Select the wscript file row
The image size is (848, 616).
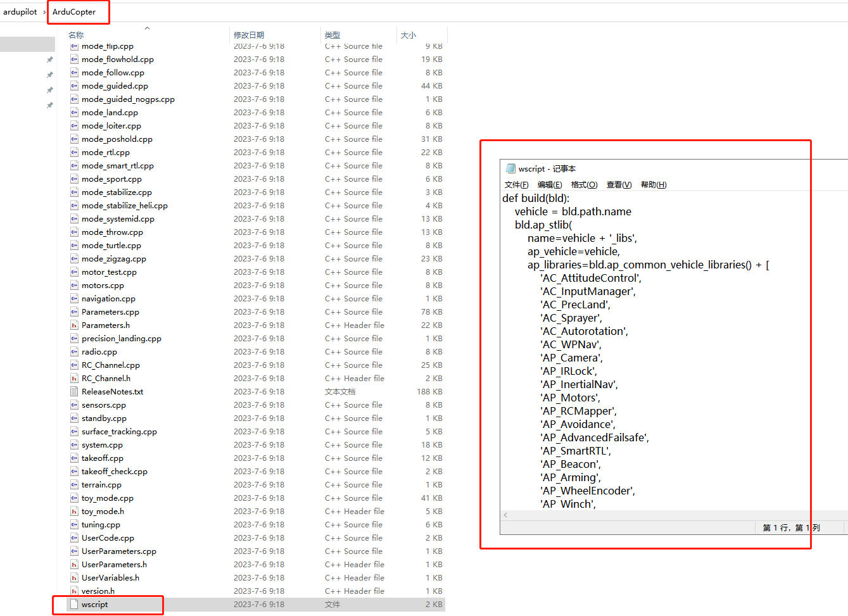[256, 605]
